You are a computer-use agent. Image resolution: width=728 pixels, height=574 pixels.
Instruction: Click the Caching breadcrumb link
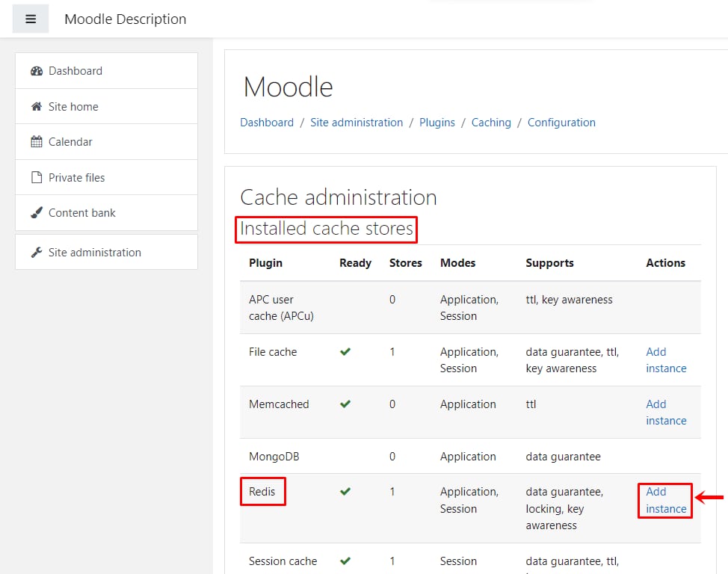[x=491, y=123]
